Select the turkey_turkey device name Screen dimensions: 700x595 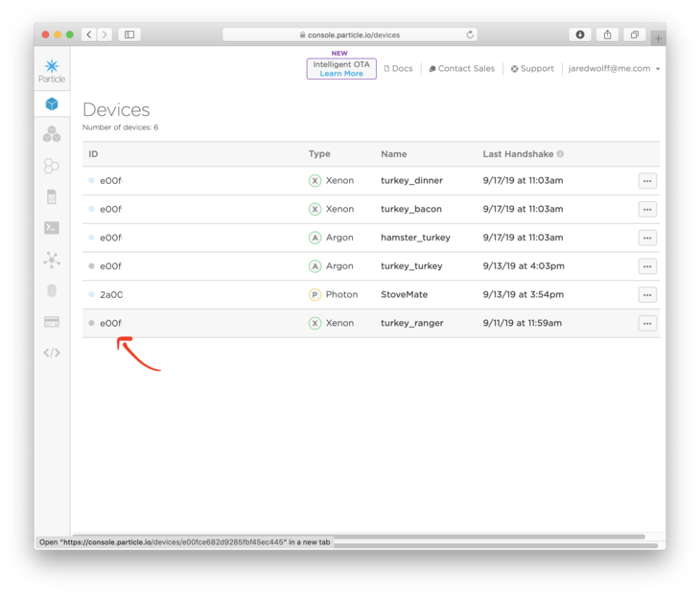tap(411, 266)
